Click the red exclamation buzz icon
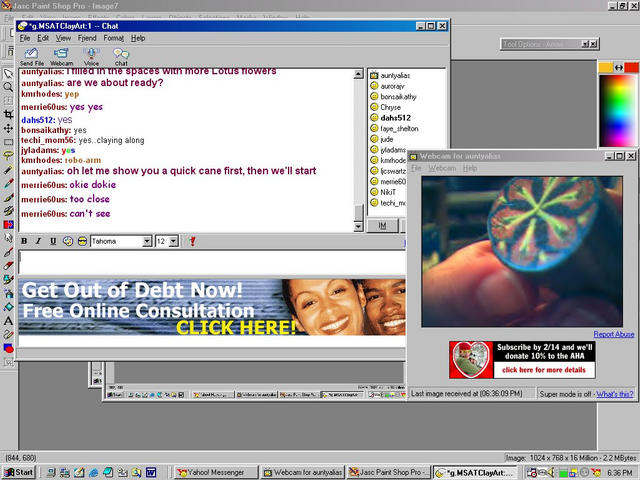640x480 pixels. point(192,241)
